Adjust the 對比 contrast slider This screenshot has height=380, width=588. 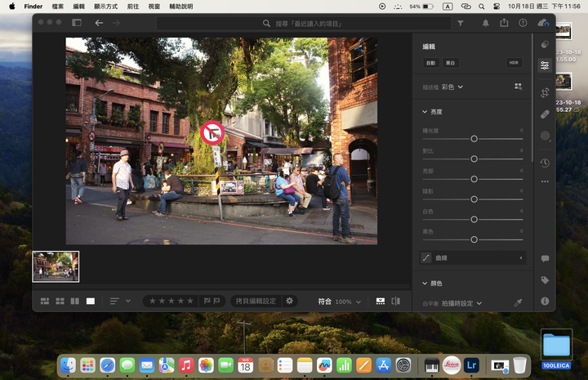pyautogui.click(x=474, y=159)
